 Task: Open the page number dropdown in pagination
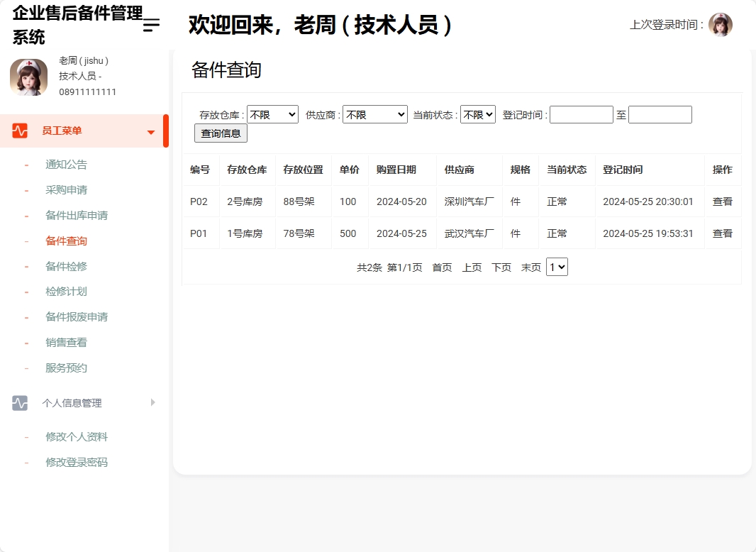pos(555,267)
